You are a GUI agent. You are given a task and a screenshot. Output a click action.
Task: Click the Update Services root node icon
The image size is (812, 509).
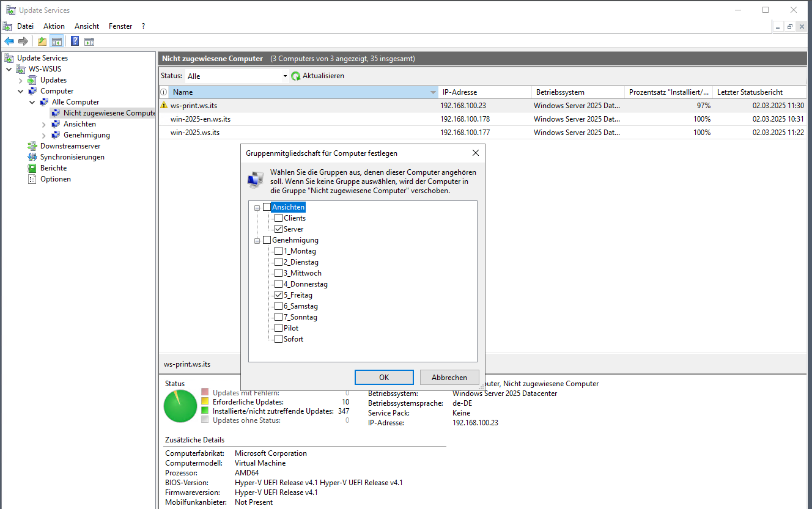coord(9,58)
